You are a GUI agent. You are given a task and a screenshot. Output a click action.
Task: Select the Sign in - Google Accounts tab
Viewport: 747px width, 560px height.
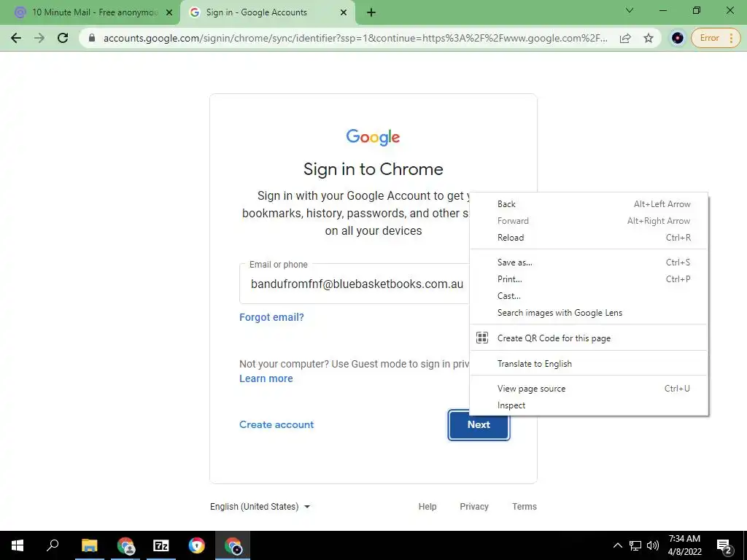(267, 13)
